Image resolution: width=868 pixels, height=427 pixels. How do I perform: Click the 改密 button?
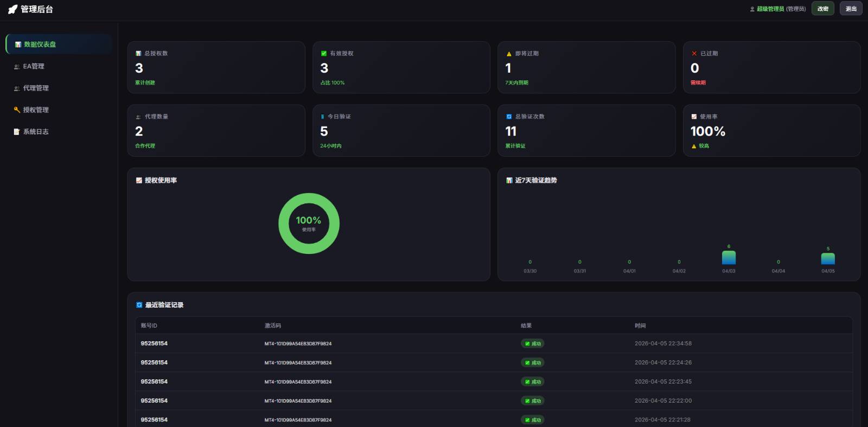pyautogui.click(x=823, y=9)
